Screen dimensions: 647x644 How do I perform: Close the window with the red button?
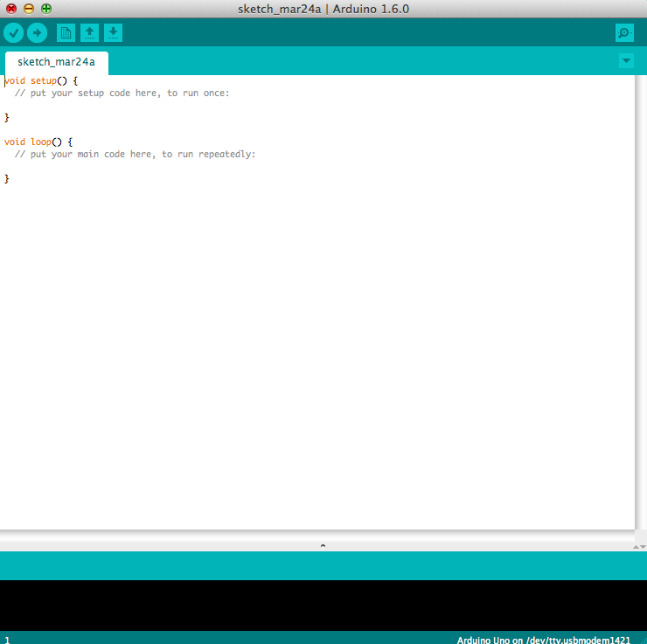coord(11,9)
